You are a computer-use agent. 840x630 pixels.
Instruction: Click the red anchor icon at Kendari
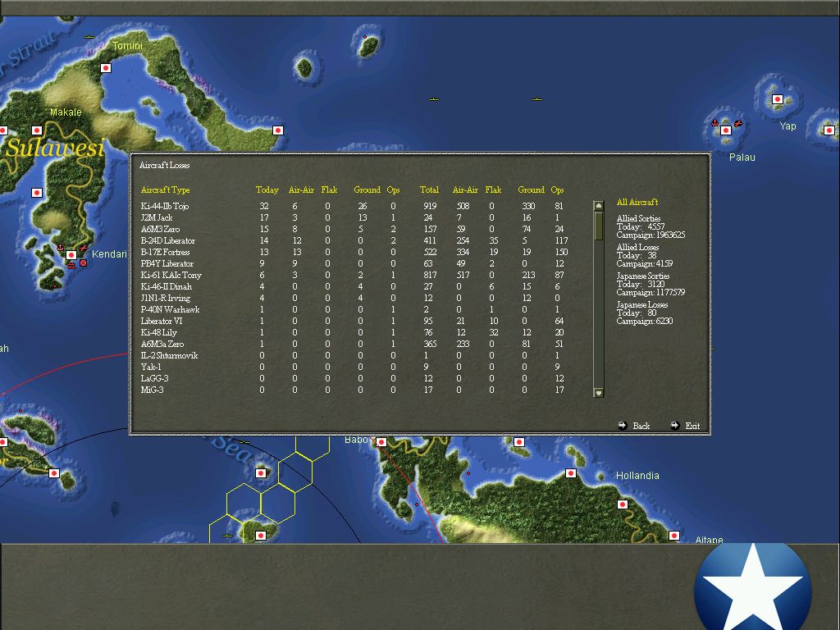pyautogui.click(x=60, y=248)
